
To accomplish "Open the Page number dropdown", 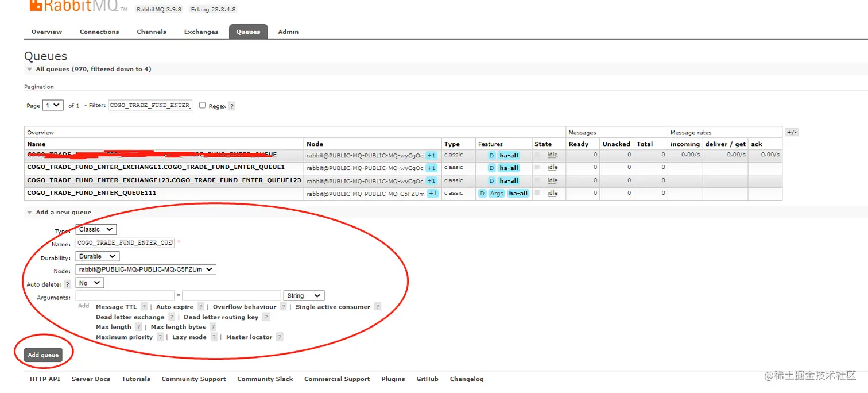I will [53, 106].
